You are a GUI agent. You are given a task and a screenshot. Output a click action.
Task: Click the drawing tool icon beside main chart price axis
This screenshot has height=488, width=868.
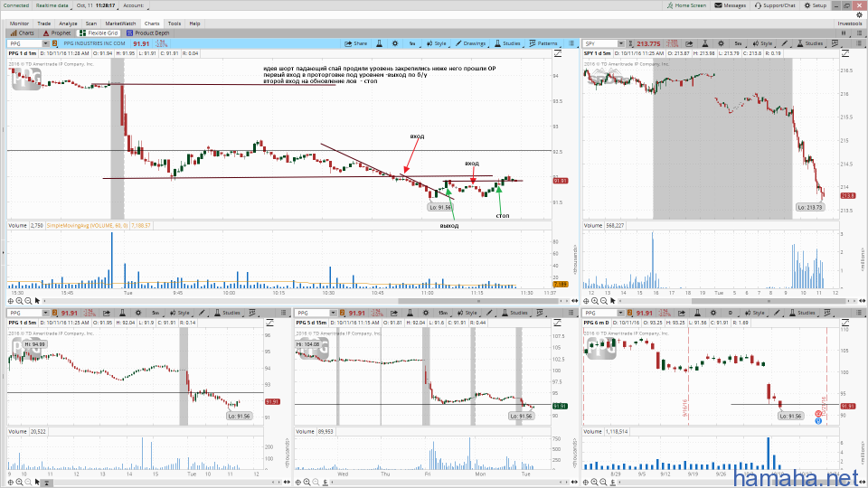pos(558,53)
